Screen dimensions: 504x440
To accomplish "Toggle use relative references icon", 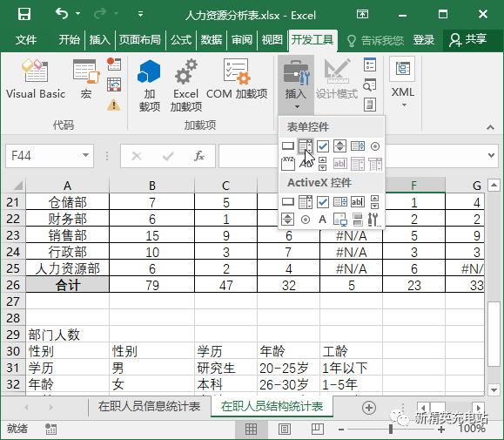I will tap(114, 85).
